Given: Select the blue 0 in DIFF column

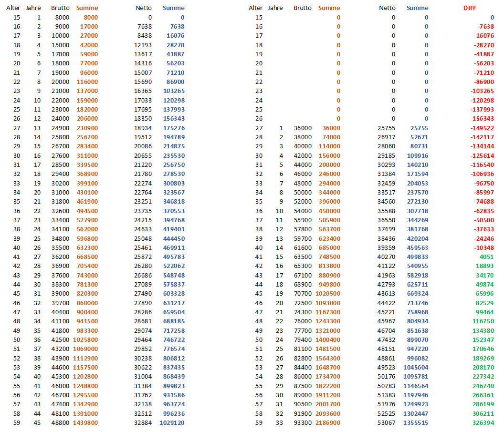Looking at the screenshot, I should (492, 17).
